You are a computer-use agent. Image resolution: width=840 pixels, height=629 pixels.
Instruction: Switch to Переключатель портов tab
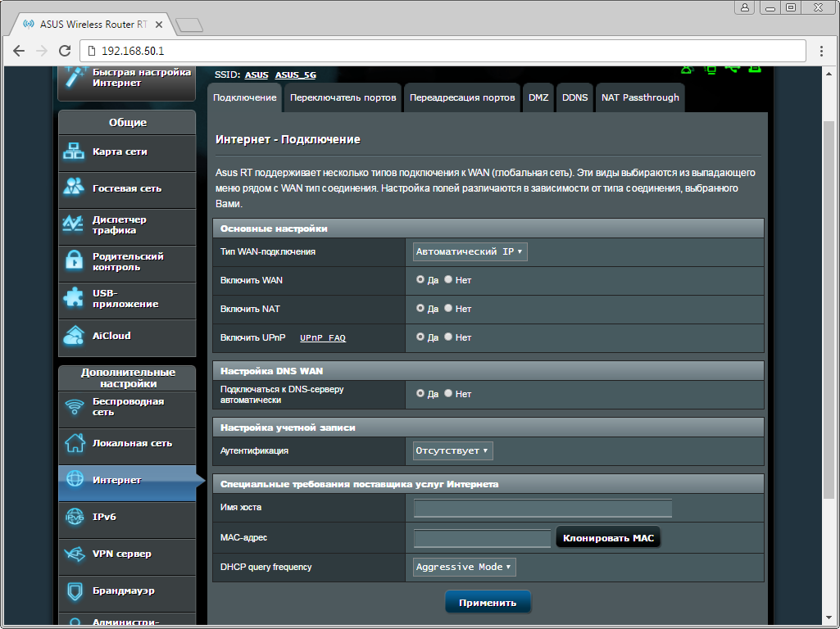(343, 97)
